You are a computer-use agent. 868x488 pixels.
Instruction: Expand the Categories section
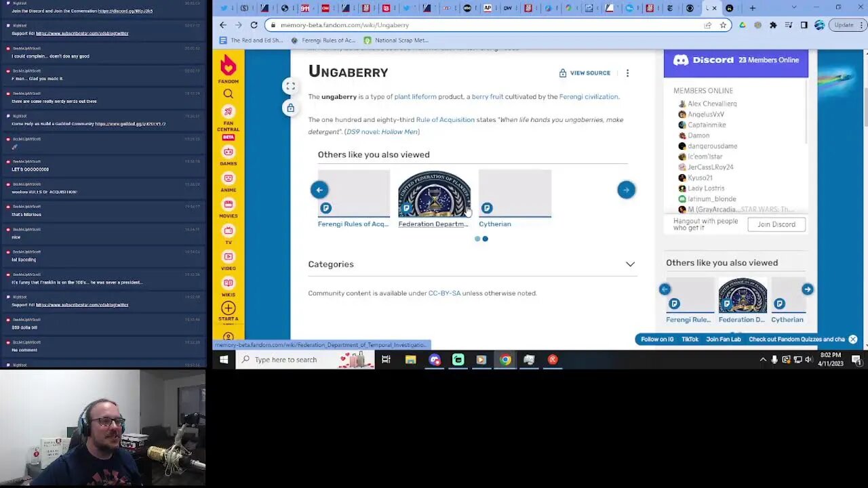pos(472,264)
